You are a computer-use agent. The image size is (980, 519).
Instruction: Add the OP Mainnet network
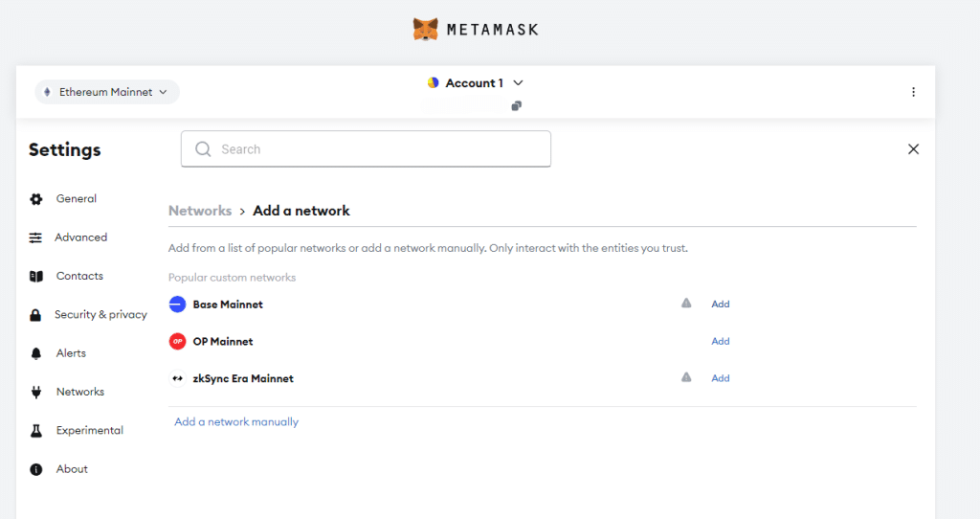pyautogui.click(x=721, y=341)
